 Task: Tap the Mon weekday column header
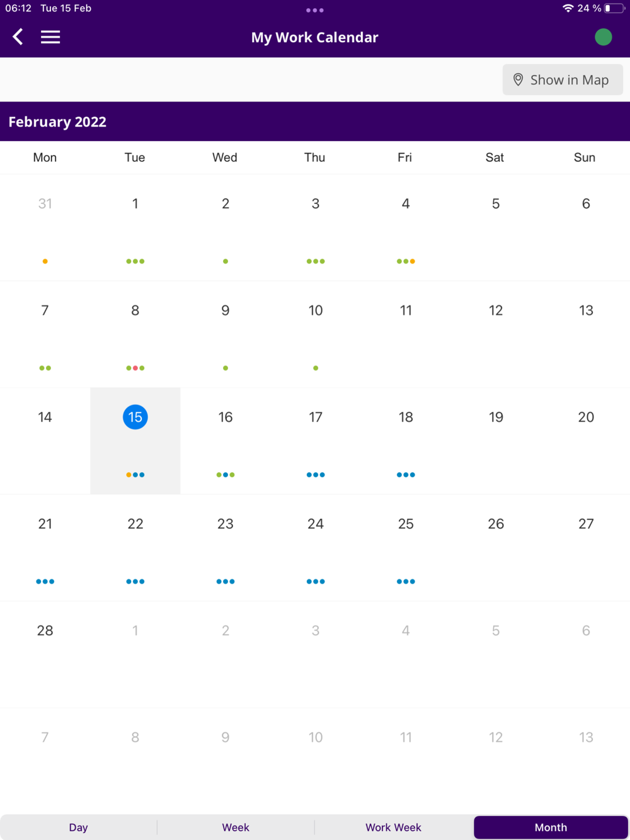[x=45, y=157]
